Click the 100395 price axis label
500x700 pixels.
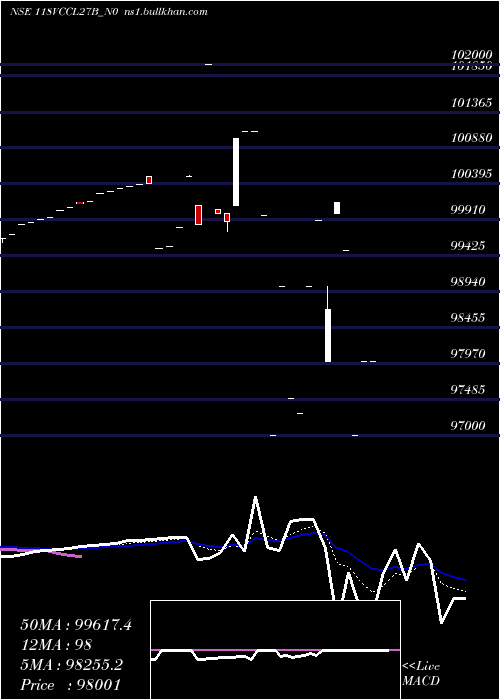tap(471, 174)
